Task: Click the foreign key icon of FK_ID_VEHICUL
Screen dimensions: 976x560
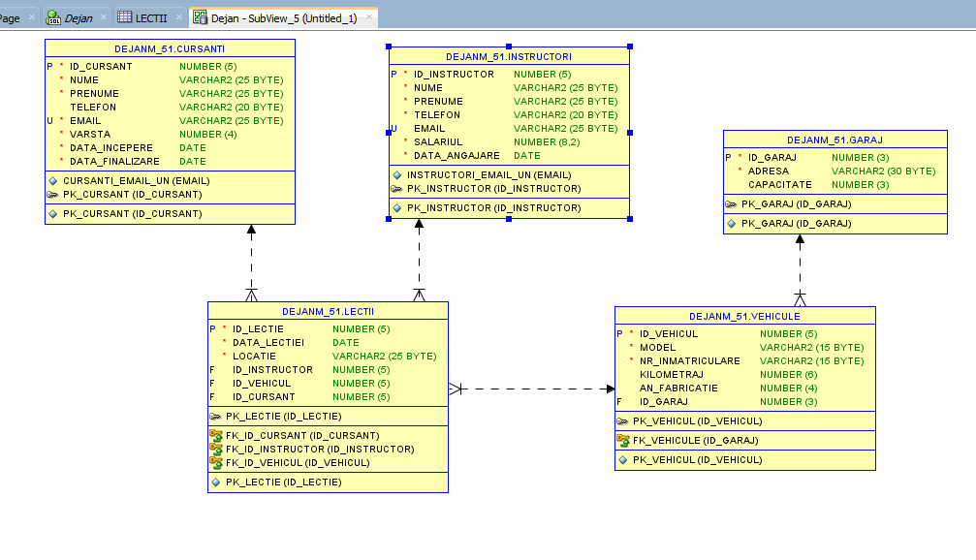Action: pyautogui.click(x=216, y=463)
